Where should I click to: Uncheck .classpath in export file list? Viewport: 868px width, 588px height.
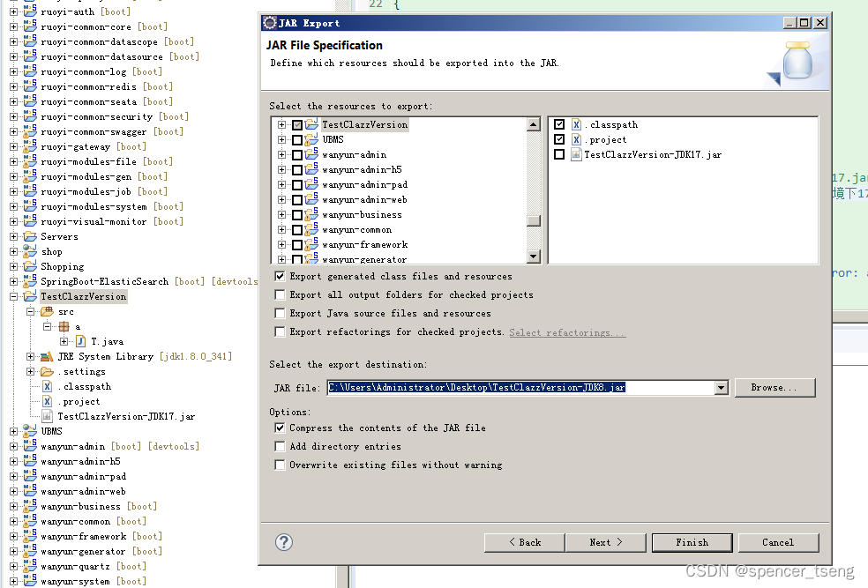pyautogui.click(x=559, y=124)
